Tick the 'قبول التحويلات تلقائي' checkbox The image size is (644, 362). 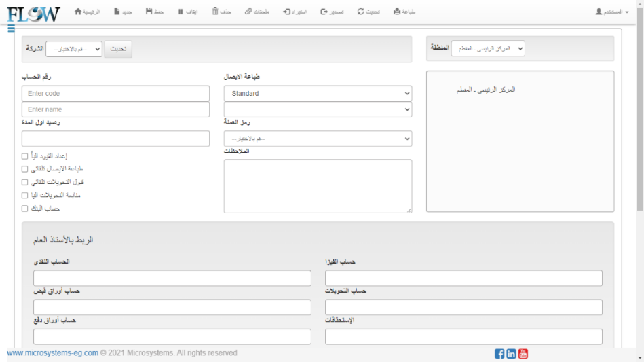25,182
